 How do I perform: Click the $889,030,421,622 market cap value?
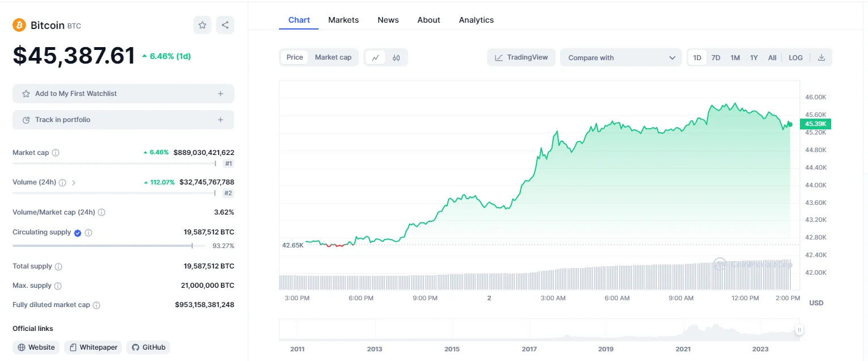point(204,153)
